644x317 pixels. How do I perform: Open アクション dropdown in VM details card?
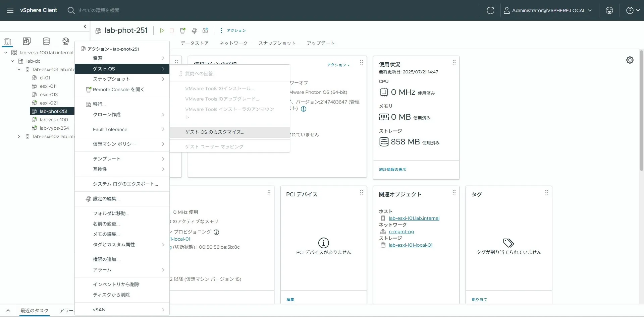[x=338, y=65]
